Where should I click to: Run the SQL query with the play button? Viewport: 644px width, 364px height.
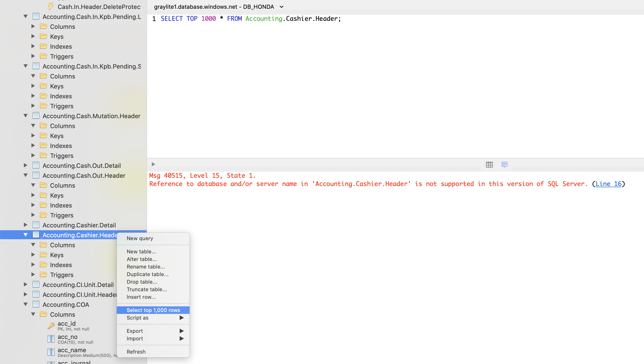coord(153,164)
